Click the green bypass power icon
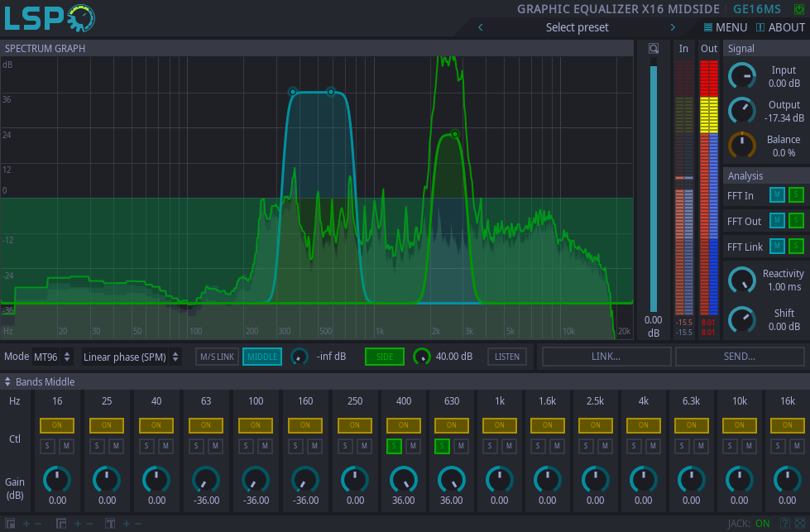 click(x=798, y=9)
